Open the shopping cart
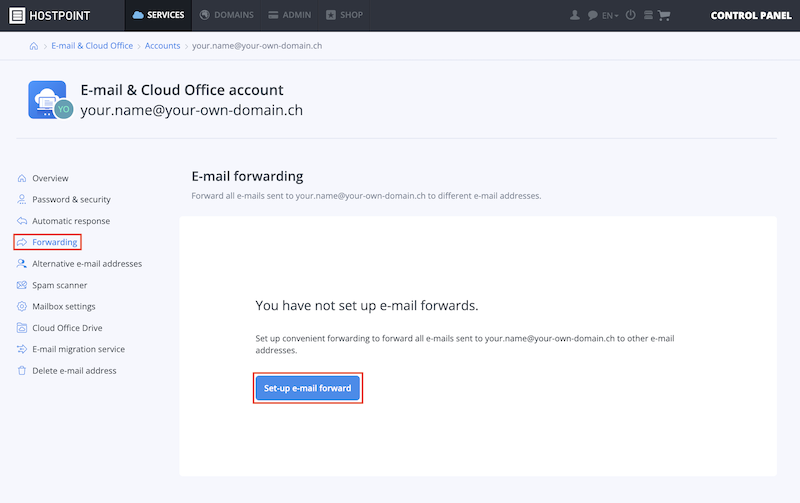The image size is (800, 503). point(664,15)
